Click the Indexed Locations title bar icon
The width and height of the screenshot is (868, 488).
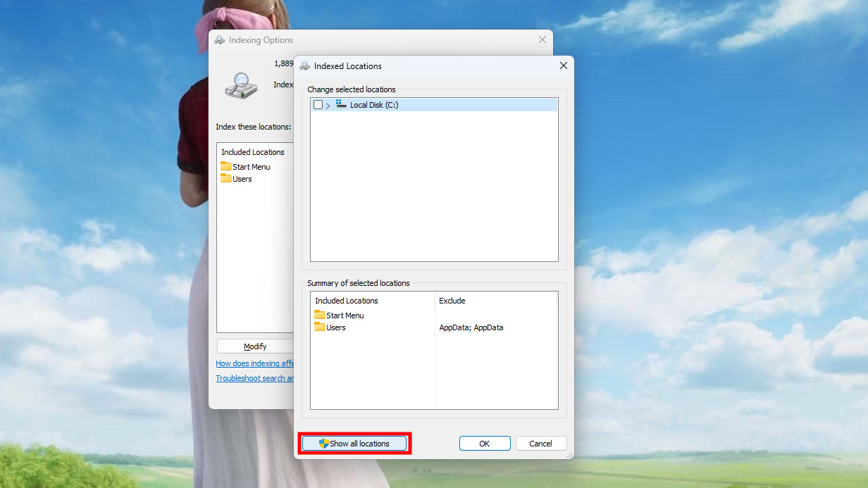(x=305, y=66)
